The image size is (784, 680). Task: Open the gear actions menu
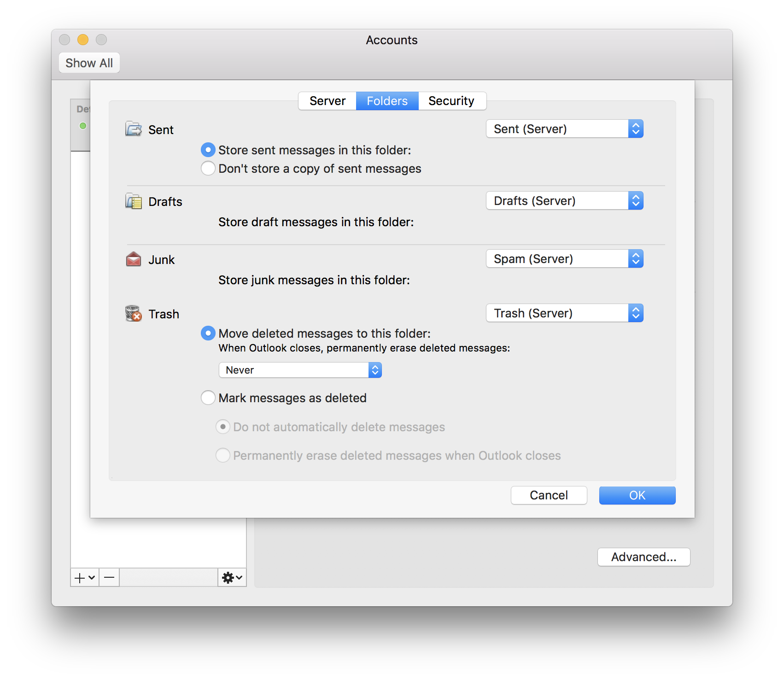click(232, 577)
